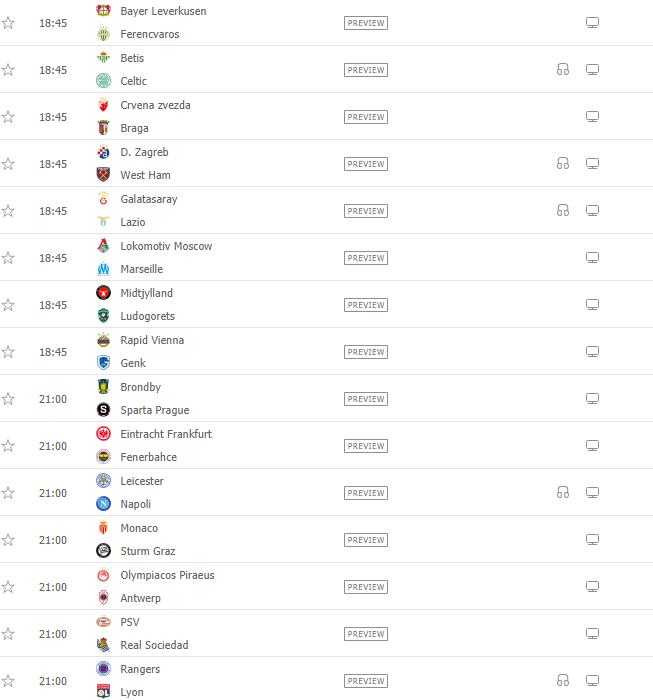Image resolution: width=653 pixels, height=700 pixels.
Task: Click Preview button for Rapid Vienna vs Genk
Action: [366, 352]
